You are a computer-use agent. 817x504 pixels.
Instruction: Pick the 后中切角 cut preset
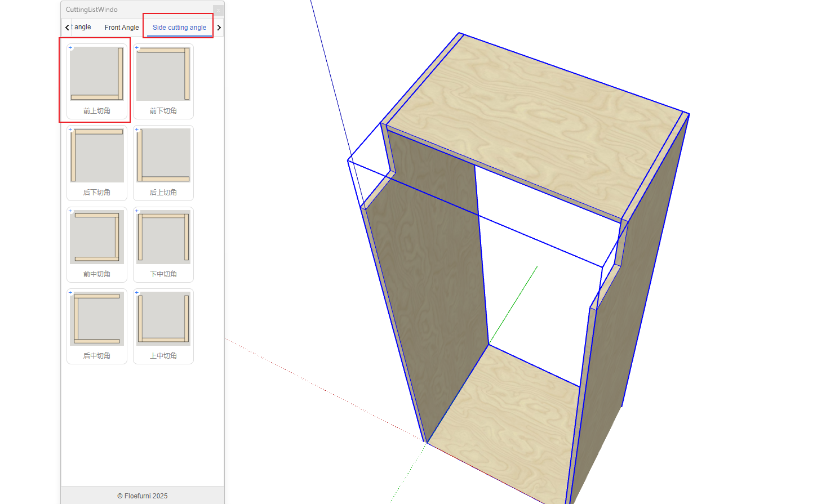coord(96,319)
